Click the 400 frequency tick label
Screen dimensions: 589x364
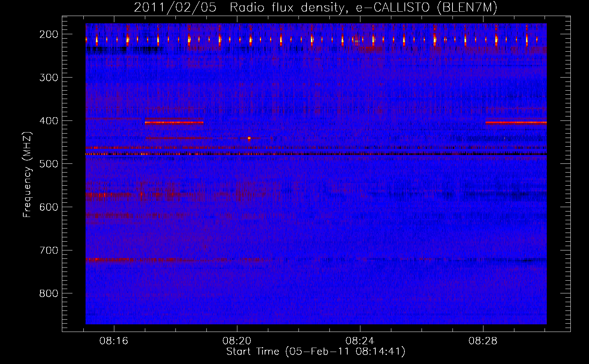click(x=49, y=121)
